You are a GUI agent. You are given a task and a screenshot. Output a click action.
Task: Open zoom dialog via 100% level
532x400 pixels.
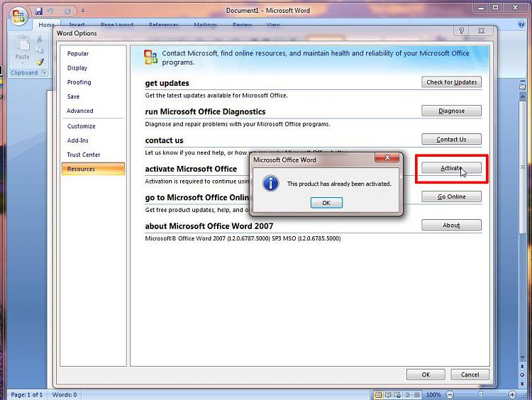coord(433,395)
